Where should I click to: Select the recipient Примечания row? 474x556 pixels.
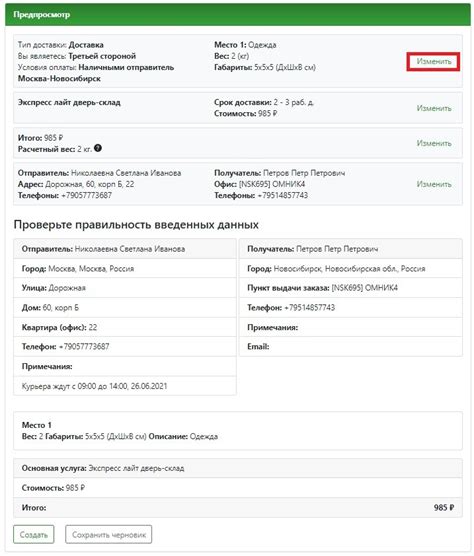point(351,327)
